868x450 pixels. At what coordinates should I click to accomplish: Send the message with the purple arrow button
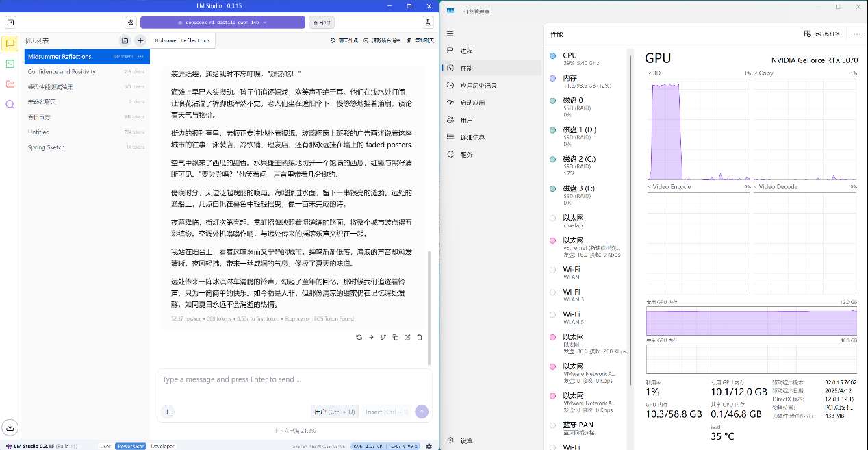422,412
